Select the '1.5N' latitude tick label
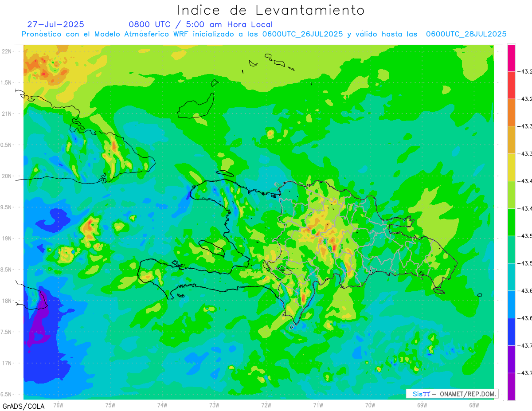Viewport: 532px width, 411px height. [7, 82]
